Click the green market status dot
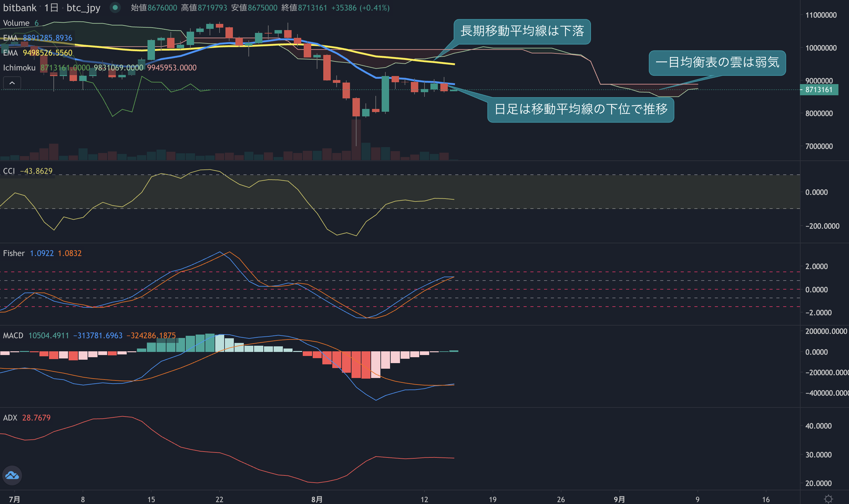849x504 pixels. coord(115,7)
